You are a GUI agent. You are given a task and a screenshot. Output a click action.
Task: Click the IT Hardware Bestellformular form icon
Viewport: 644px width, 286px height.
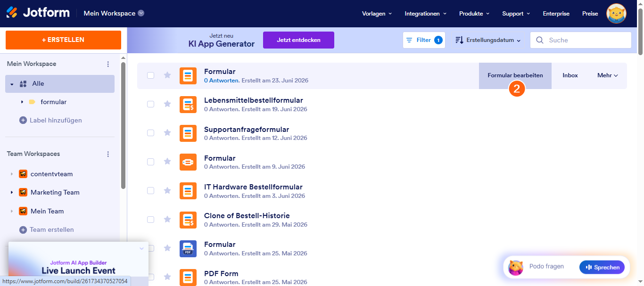click(x=188, y=191)
